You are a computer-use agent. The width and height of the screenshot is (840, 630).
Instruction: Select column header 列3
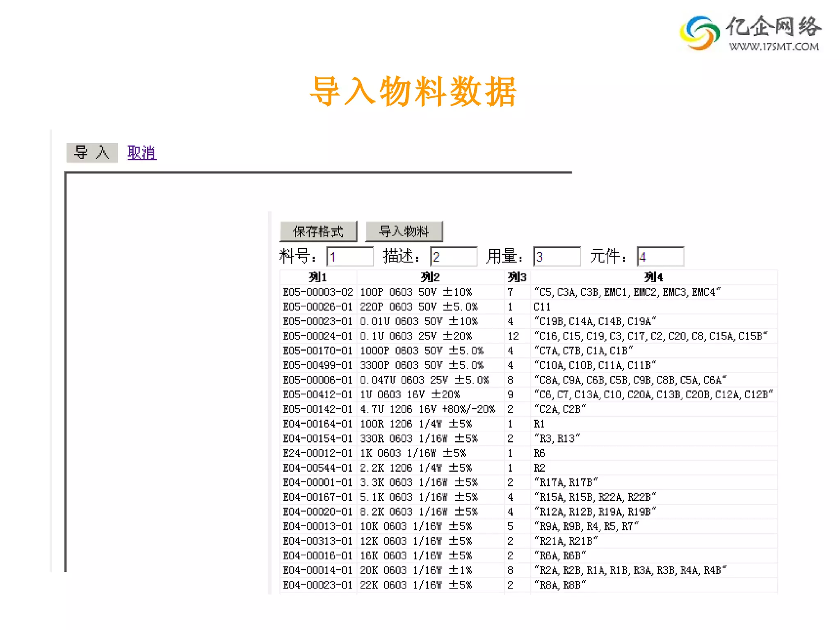(x=517, y=277)
